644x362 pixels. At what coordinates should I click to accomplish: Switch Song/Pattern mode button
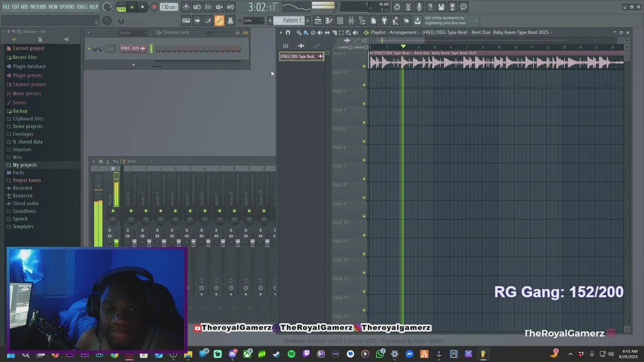121,8
